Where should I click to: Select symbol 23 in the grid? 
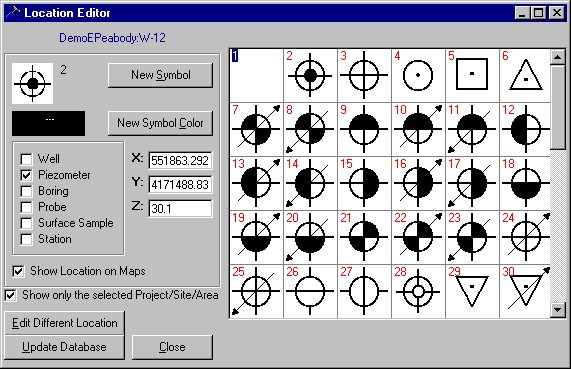coord(472,237)
